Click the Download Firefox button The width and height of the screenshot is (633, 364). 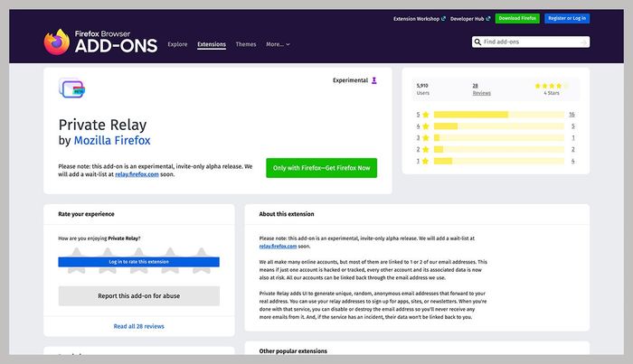tap(517, 18)
